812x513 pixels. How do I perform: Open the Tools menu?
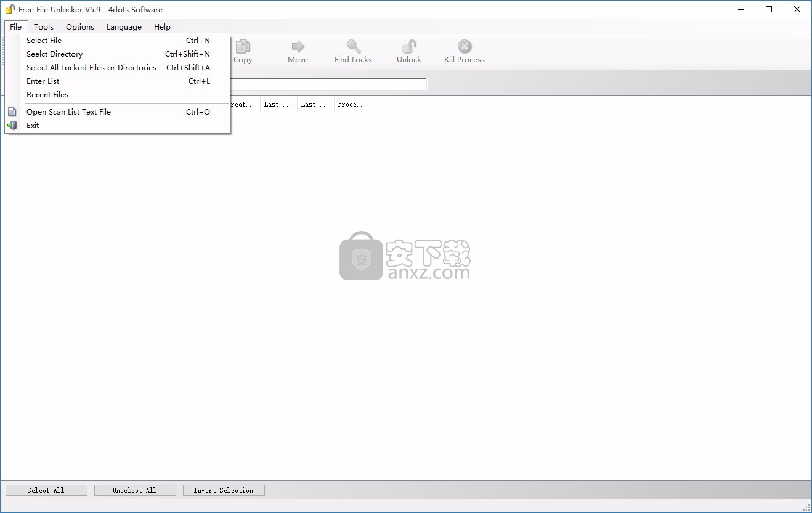point(44,26)
